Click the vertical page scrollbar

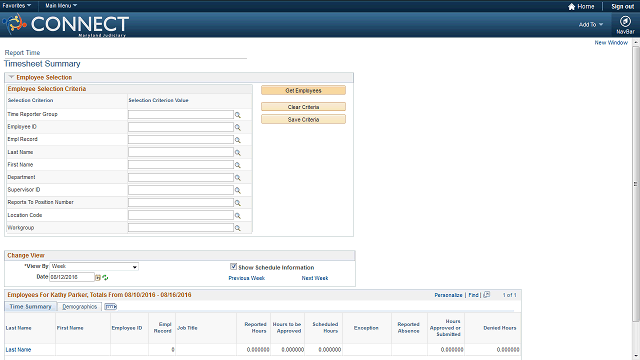(x=636, y=184)
